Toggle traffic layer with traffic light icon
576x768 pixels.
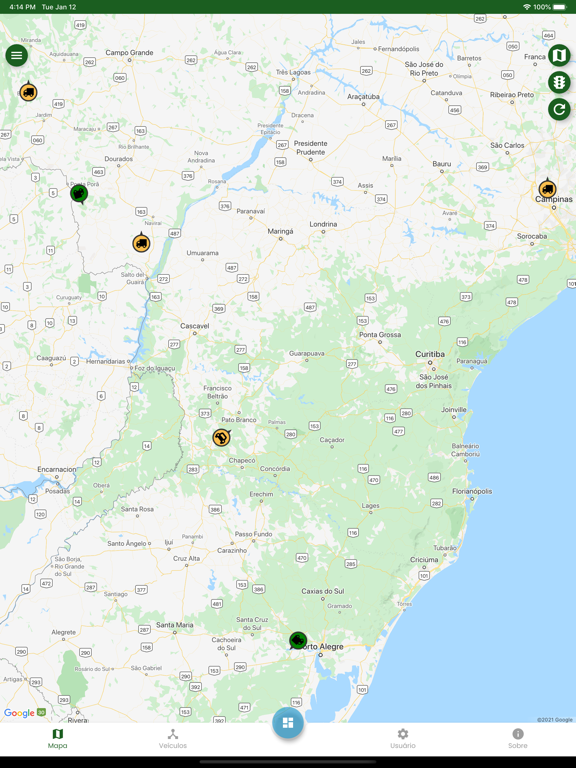tap(559, 82)
